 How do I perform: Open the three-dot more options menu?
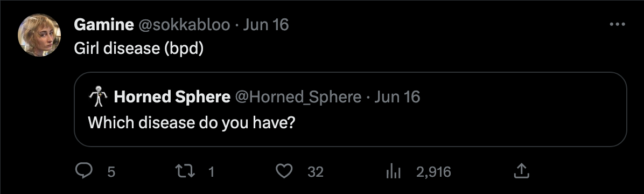pos(617,25)
